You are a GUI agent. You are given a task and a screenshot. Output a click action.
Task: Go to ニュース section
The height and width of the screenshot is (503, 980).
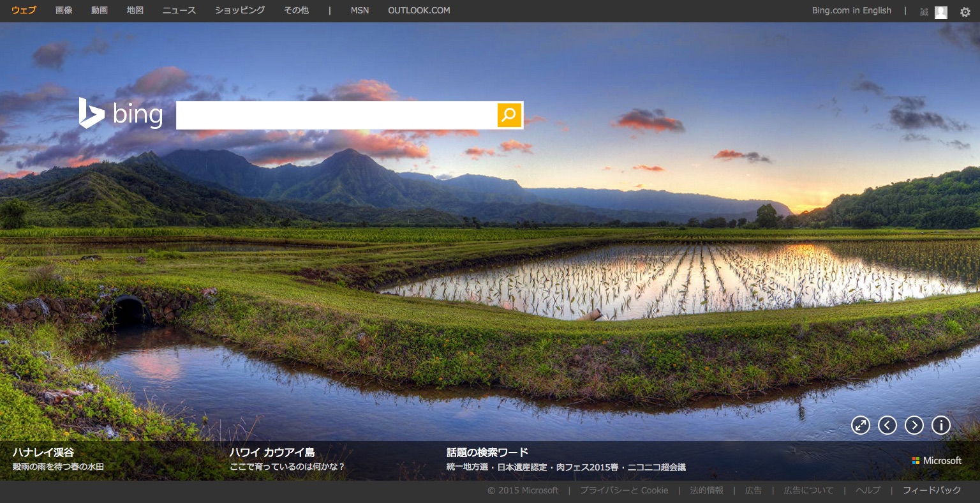tap(179, 10)
